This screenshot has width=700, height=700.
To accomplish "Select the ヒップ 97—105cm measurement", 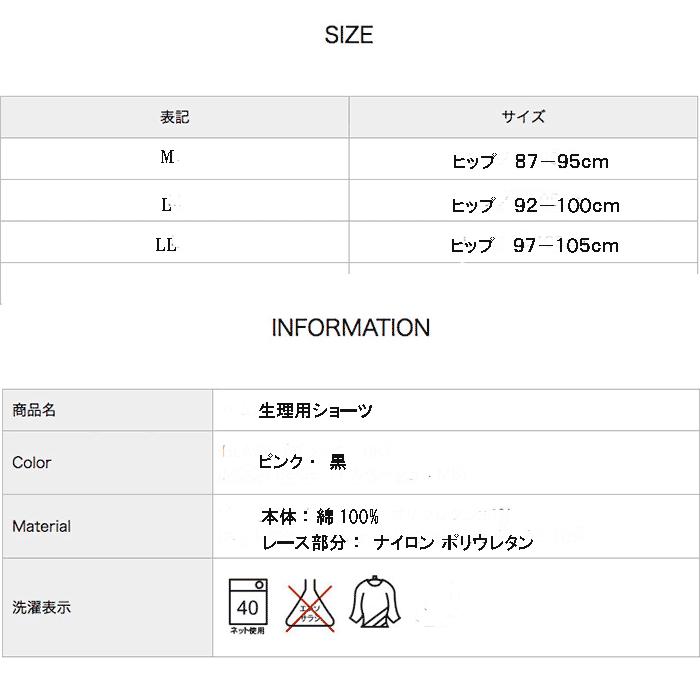I will point(535,246).
